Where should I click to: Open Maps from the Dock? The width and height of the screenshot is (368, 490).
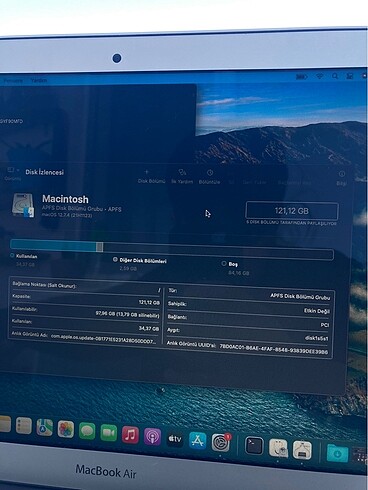[x=45, y=427]
